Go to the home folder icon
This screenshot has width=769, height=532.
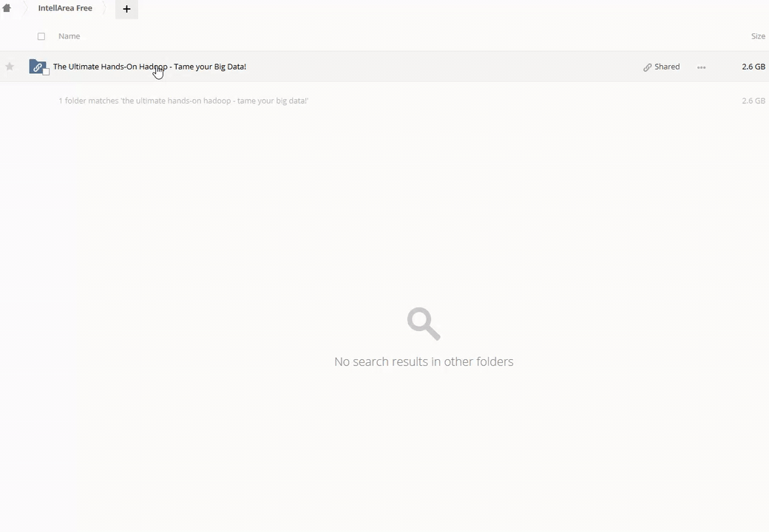[x=7, y=8]
